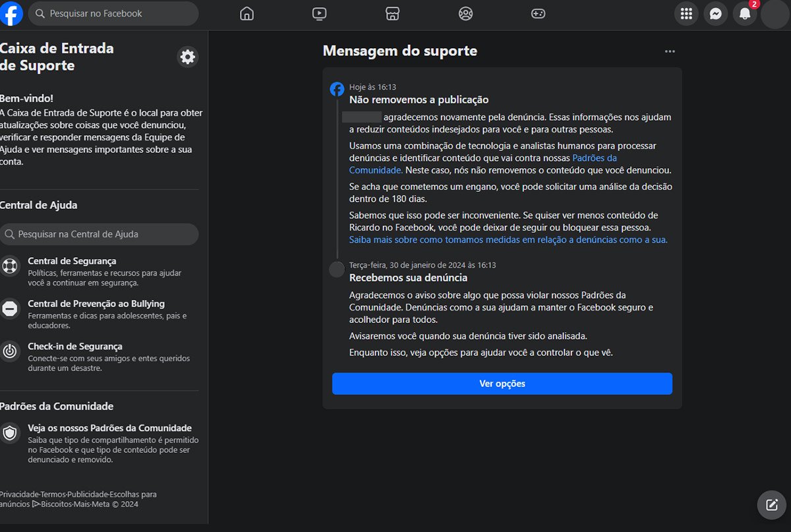Viewport: 791px width, 532px height.
Task: Open the apps grid menu icon
Action: [x=686, y=14]
